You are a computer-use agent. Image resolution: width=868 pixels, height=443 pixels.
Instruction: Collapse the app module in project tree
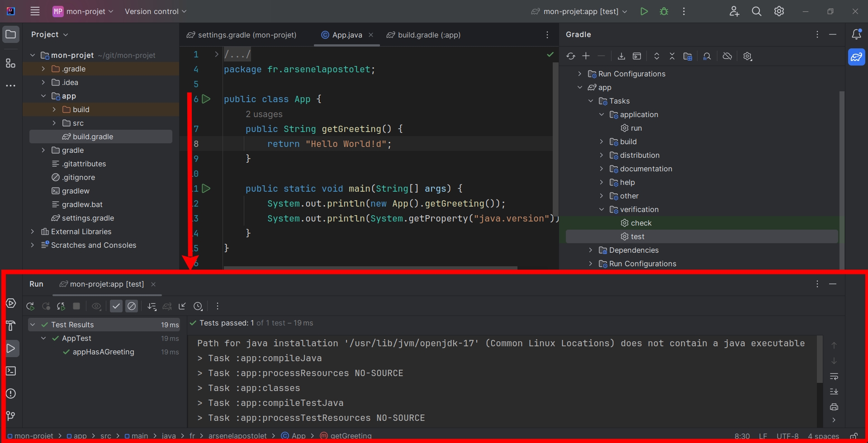click(x=43, y=96)
